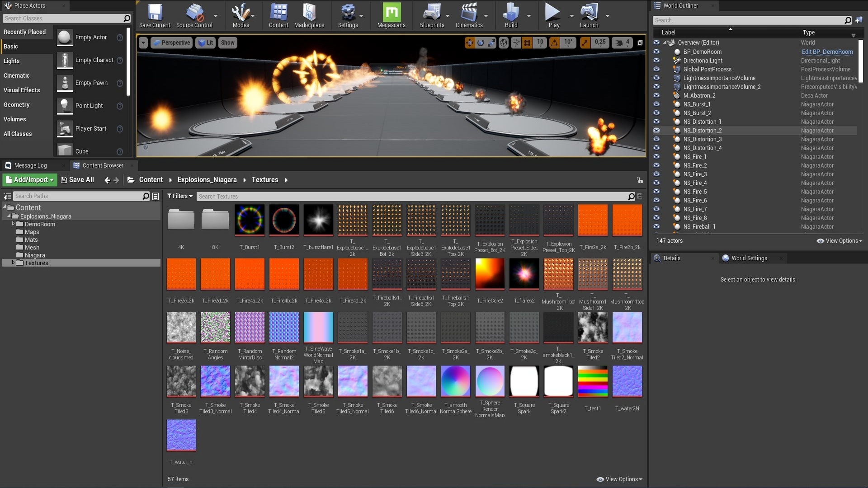Screen dimensions: 868x488
Task: Open Megascans from the toolbar
Action: pos(391,14)
